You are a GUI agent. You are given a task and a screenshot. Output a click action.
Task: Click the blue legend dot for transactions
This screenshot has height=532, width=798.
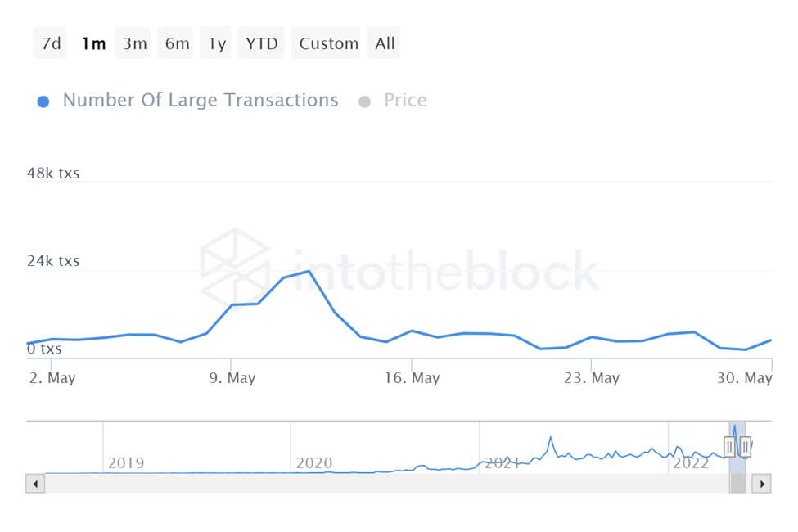click(x=44, y=101)
